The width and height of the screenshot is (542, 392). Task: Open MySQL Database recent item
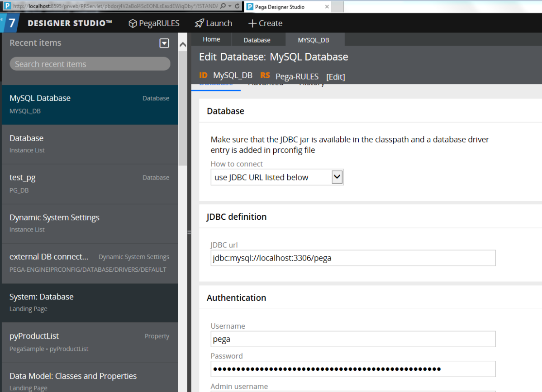point(90,104)
